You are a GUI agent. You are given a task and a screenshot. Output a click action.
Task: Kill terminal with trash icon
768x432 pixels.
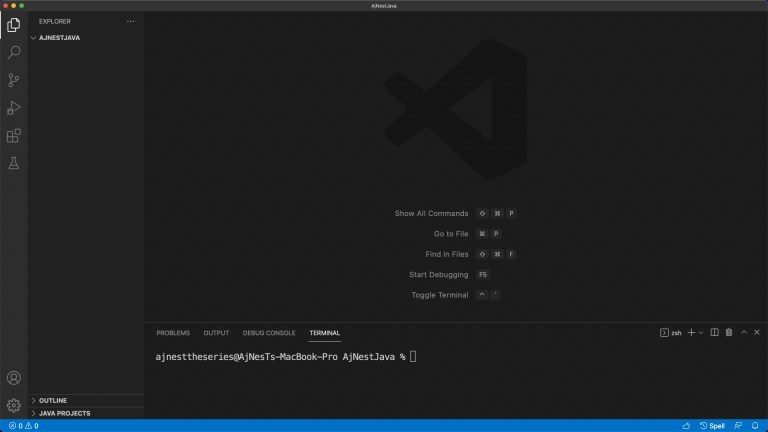pos(729,332)
